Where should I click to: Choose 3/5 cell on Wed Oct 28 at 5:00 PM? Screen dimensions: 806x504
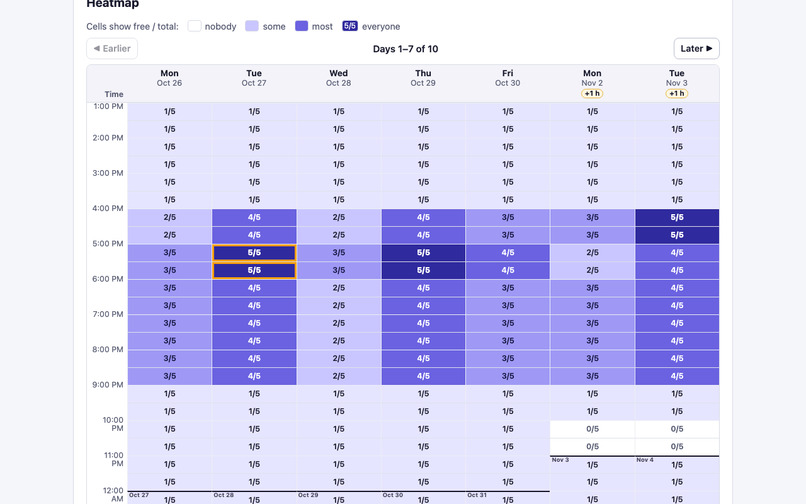pyautogui.click(x=338, y=253)
